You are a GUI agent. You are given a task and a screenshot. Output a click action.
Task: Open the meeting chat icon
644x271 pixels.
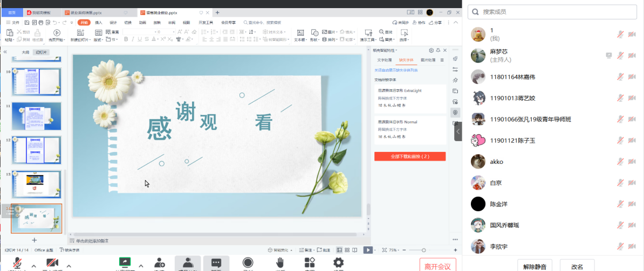click(x=216, y=263)
